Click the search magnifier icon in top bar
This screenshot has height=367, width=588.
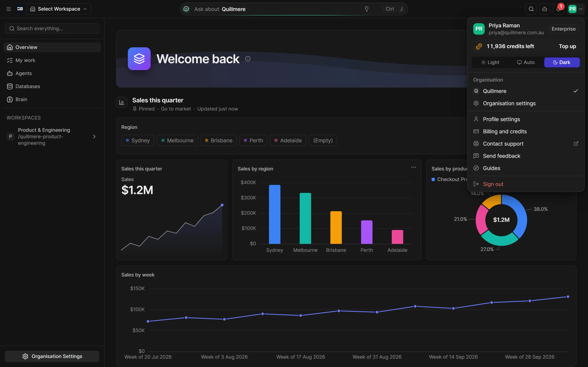(x=531, y=9)
